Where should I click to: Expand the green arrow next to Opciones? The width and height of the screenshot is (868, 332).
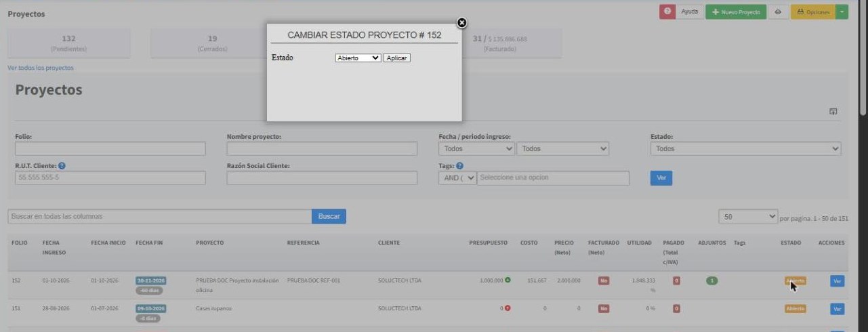pyautogui.click(x=842, y=12)
